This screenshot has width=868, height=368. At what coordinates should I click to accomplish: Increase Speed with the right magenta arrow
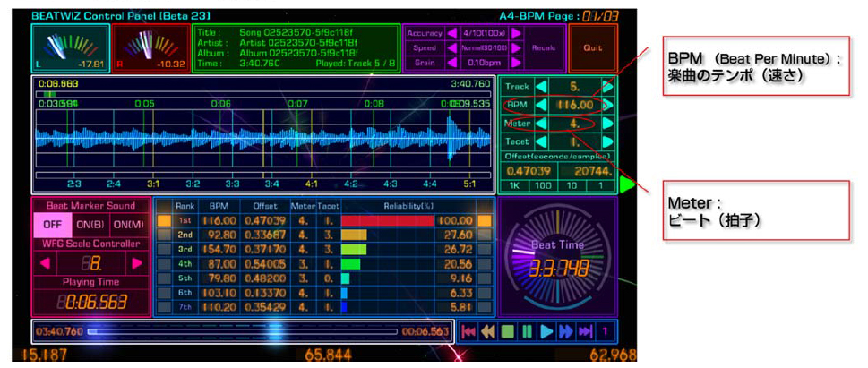(x=516, y=48)
